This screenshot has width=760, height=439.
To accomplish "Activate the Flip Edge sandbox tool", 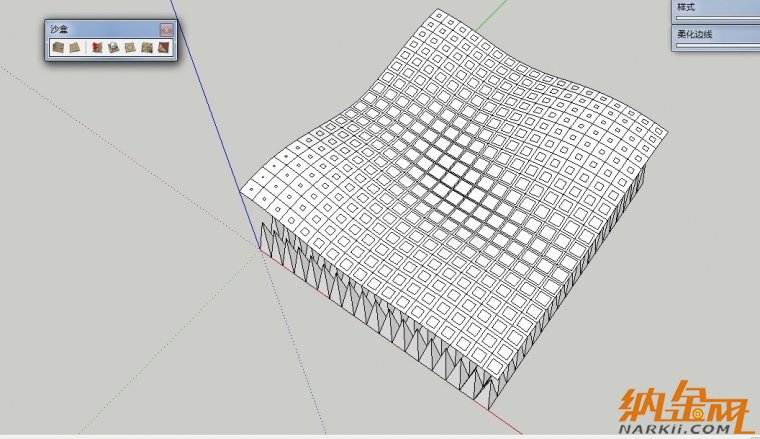I will point(162,47).
